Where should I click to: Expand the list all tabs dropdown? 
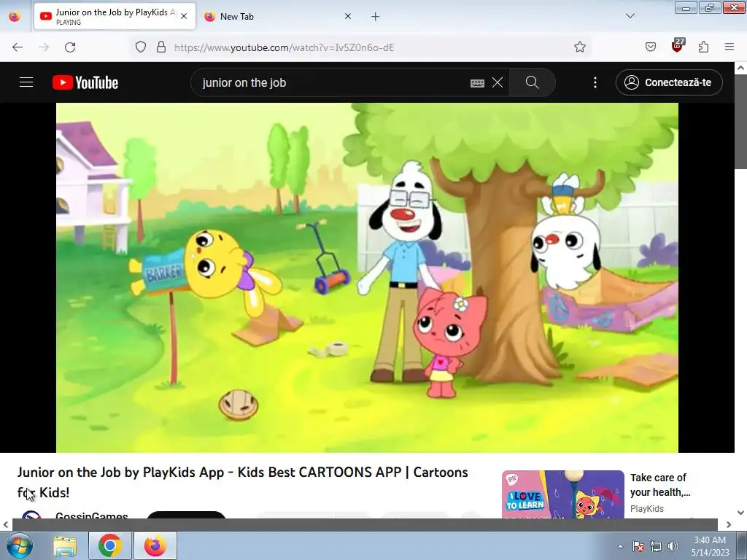[630, 16]
